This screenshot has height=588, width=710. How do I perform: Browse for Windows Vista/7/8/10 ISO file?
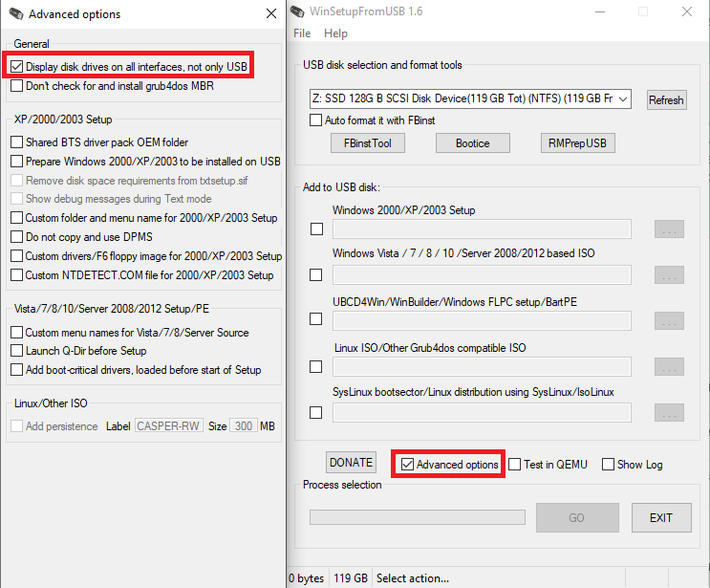(669, 275)
